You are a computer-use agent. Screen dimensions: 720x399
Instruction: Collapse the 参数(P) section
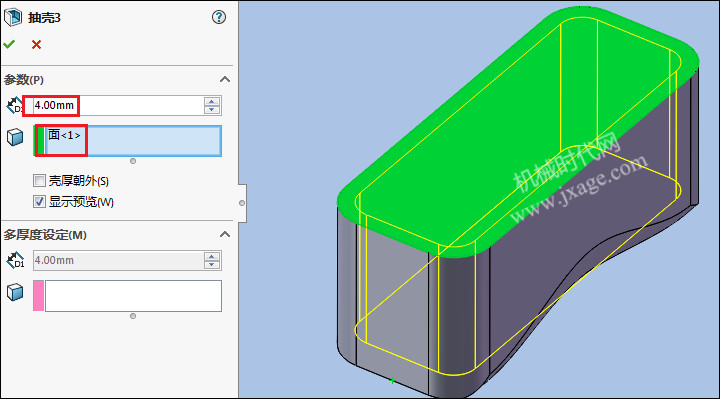tap(225, 79)
